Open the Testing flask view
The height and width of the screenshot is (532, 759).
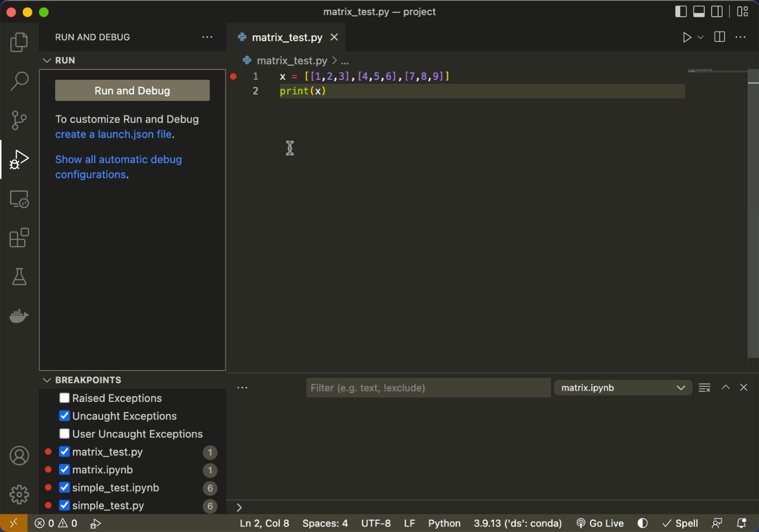[x=19, y=277]
